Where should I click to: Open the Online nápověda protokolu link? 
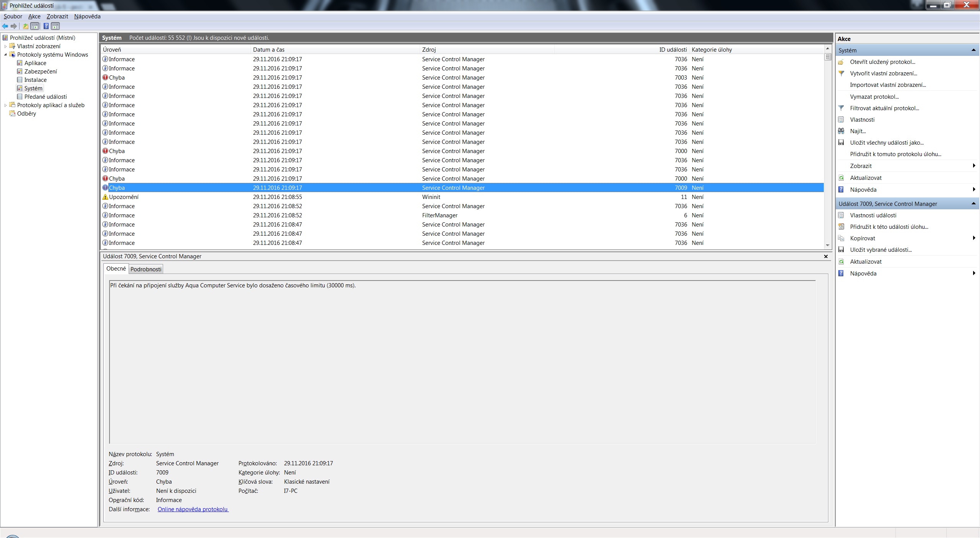[193, 509]
